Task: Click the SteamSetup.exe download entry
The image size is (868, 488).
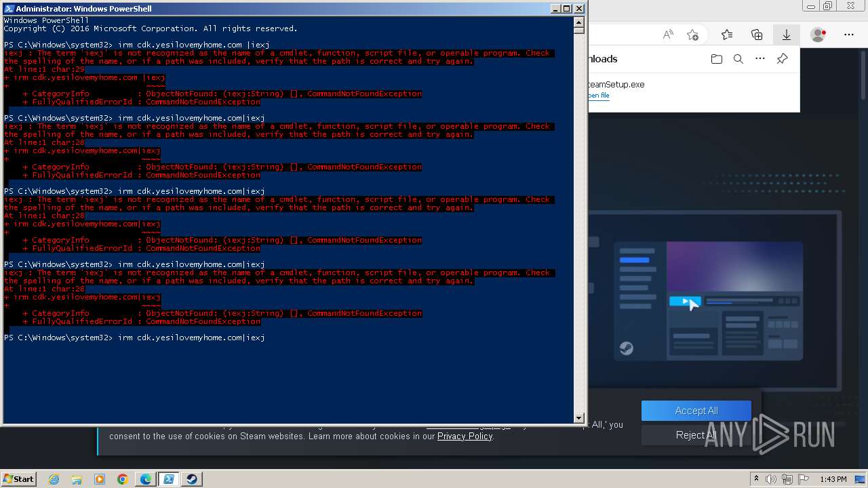Action: pos(694,90)
